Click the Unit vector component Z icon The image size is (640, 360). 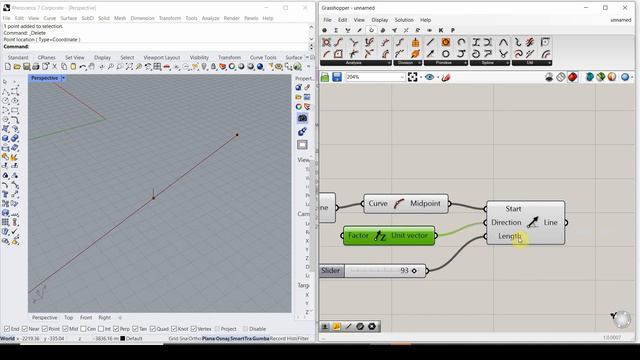click(380, 236)
